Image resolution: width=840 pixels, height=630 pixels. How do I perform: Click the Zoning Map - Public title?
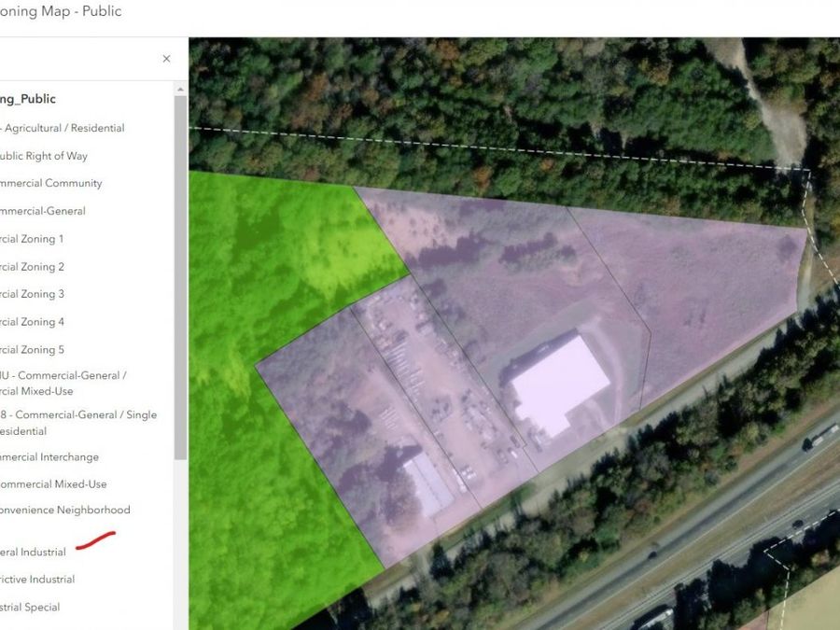[x=61, y=12]
